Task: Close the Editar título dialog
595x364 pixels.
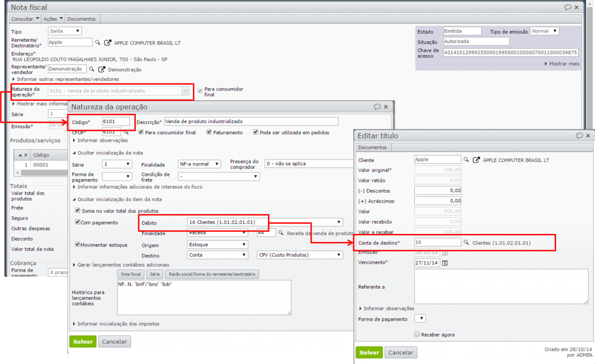Action: click(588, 135)
